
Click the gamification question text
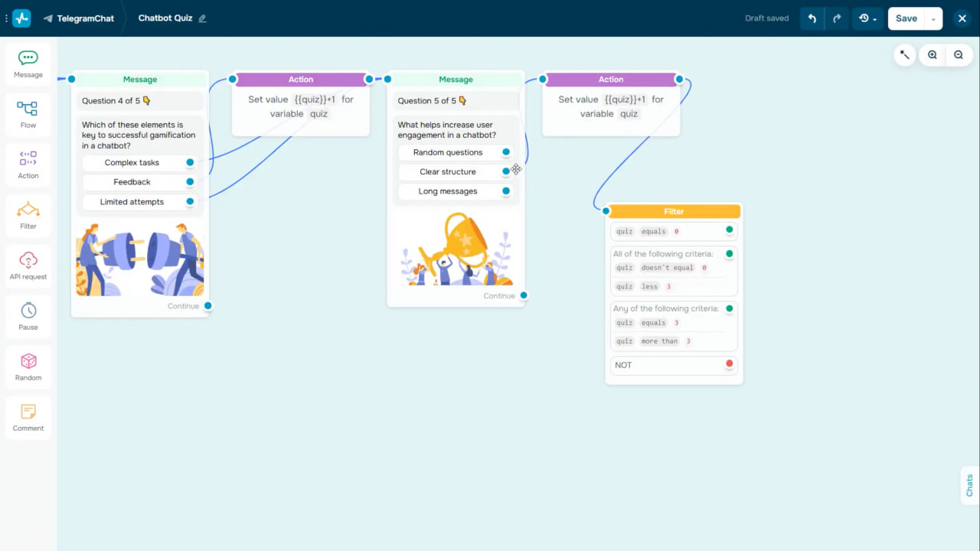click(x=139, y=135)
